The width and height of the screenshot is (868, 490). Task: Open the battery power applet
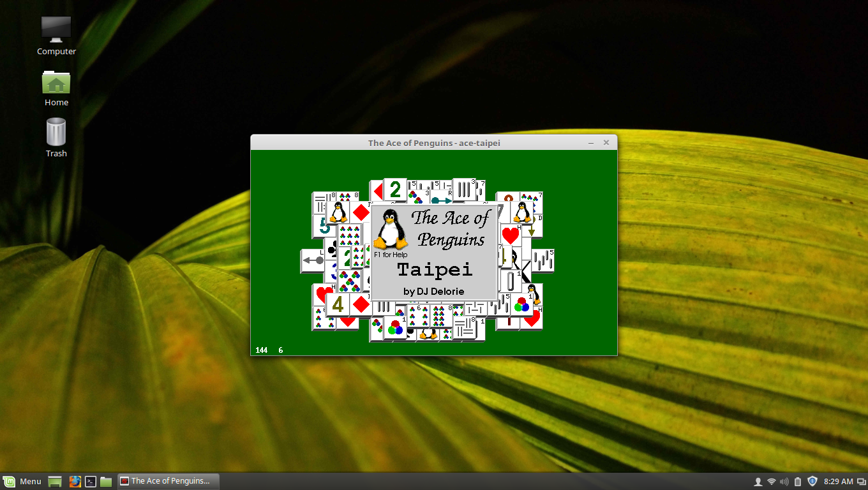(798, 481)
